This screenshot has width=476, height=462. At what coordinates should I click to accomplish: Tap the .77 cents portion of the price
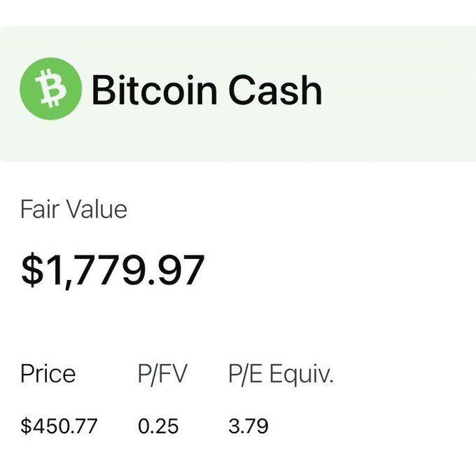point(83,426)
